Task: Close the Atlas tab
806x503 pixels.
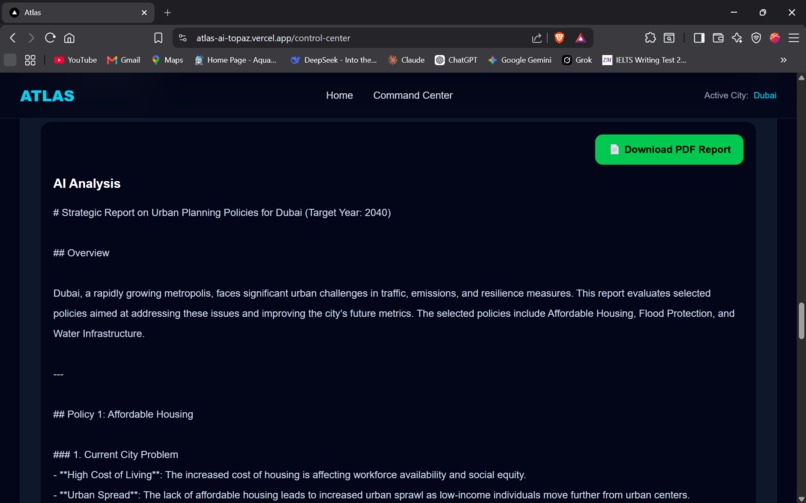Action: pos(144,12)
